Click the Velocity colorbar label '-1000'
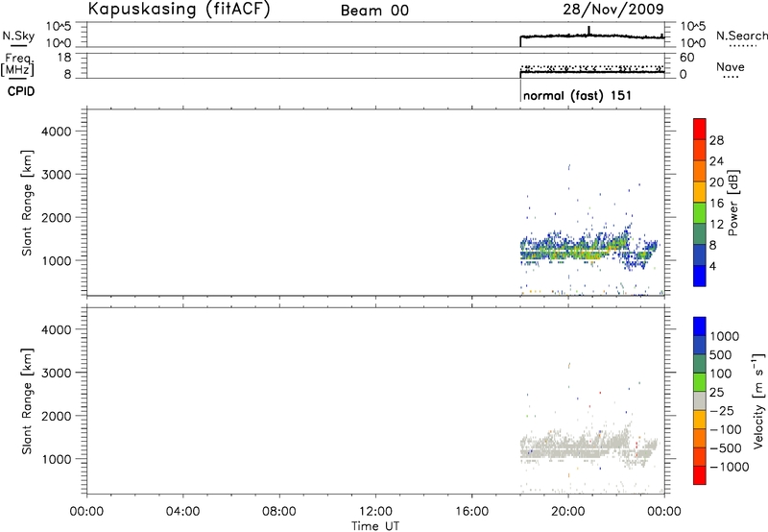The height and width of the screenshot is (532, 768). (730, 467)
